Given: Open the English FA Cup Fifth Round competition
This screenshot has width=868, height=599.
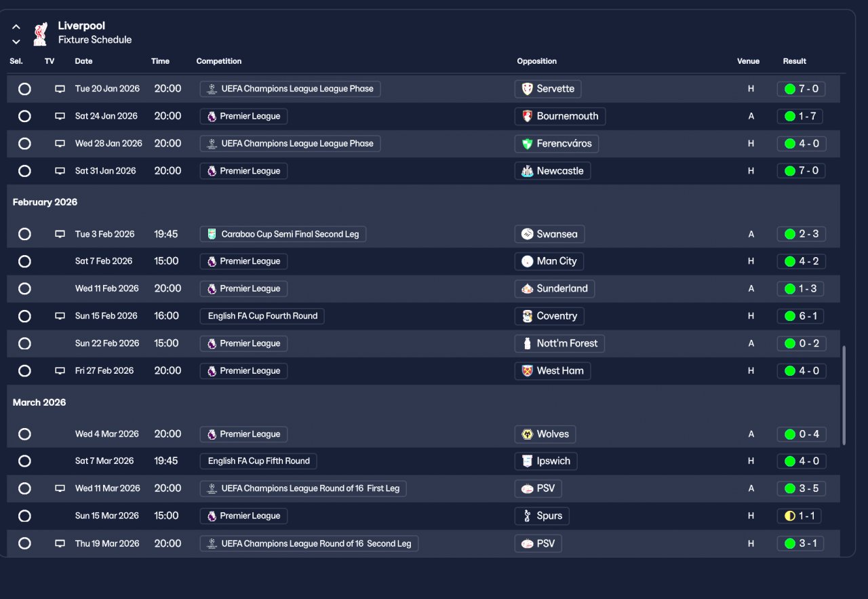Looking at the screenshot, I should coord(258,461).
